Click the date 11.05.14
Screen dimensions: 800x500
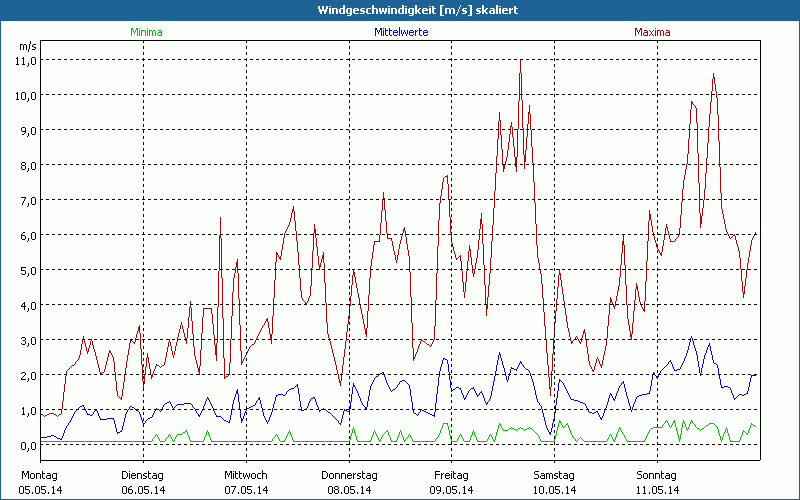(656, 490)
